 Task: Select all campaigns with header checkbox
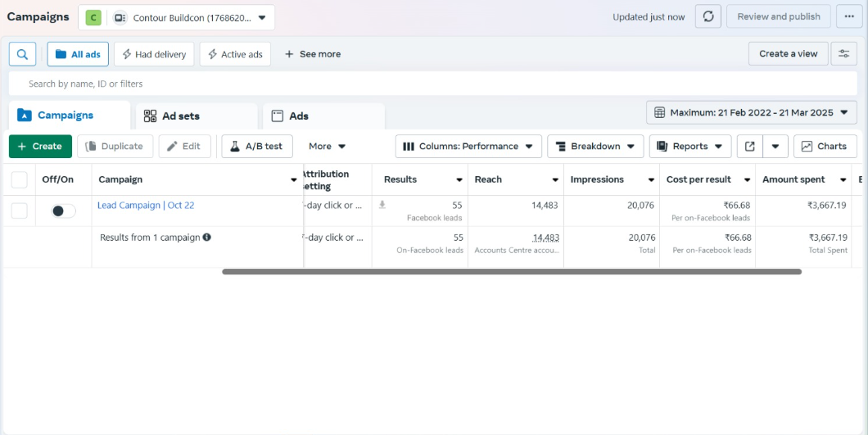(19, 179)
